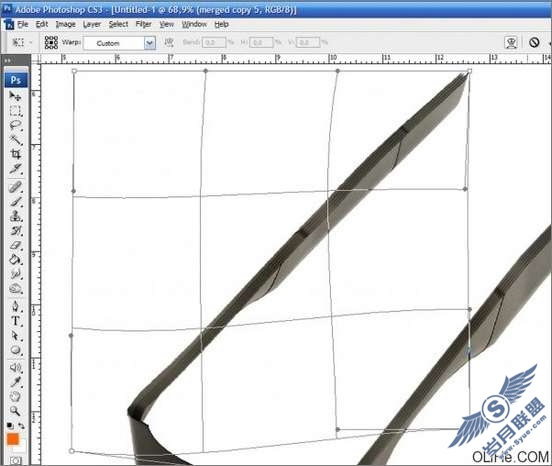The height and width of the screenshot is (466, 552).
Task: Collapse the toolbox panel arrows
Action: (7, 60)
